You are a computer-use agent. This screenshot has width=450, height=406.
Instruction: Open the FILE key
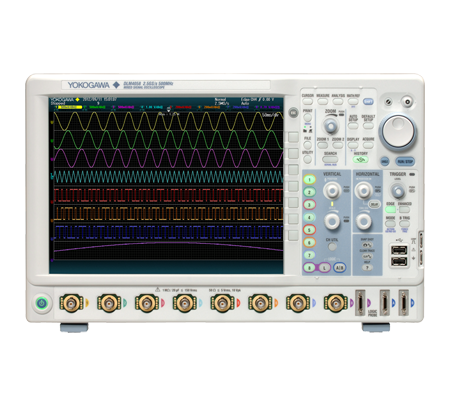(x=307, y=145)
